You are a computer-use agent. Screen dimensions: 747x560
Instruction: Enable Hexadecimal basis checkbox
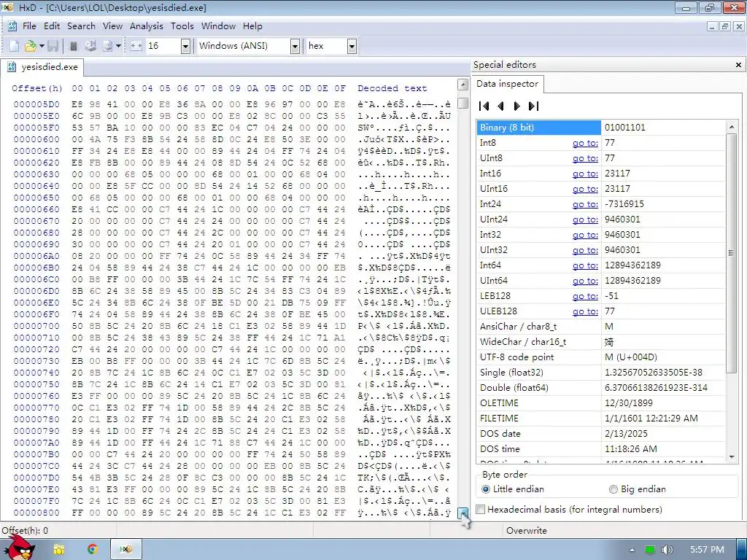click(481, 510)
